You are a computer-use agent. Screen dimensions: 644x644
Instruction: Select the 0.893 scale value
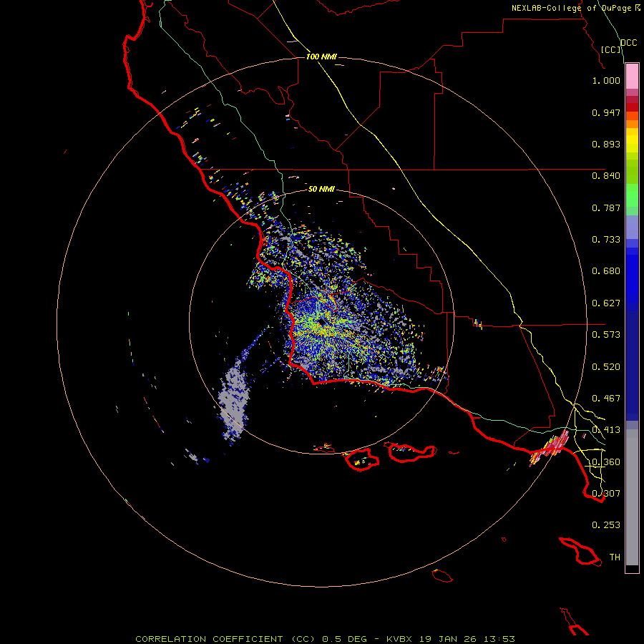[x=606, y=144]
